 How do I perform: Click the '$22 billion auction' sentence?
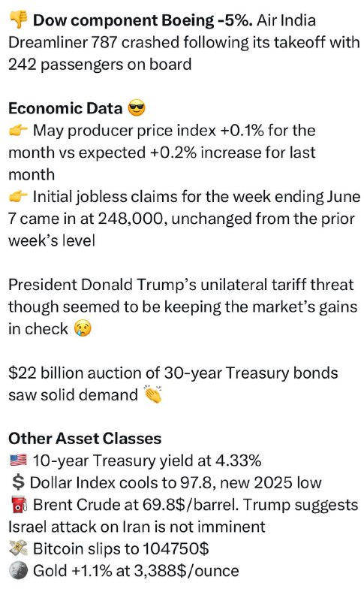[173, 384]
